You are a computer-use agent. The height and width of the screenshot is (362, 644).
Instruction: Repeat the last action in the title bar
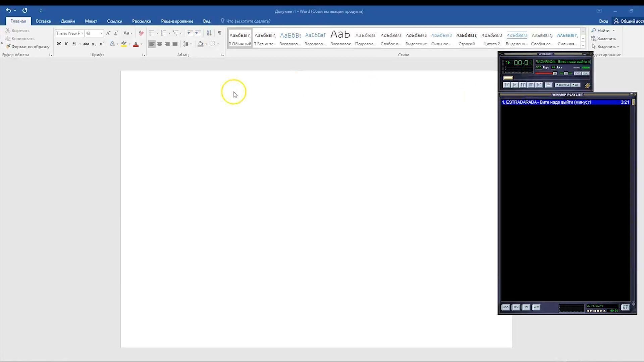pos(25,11)
